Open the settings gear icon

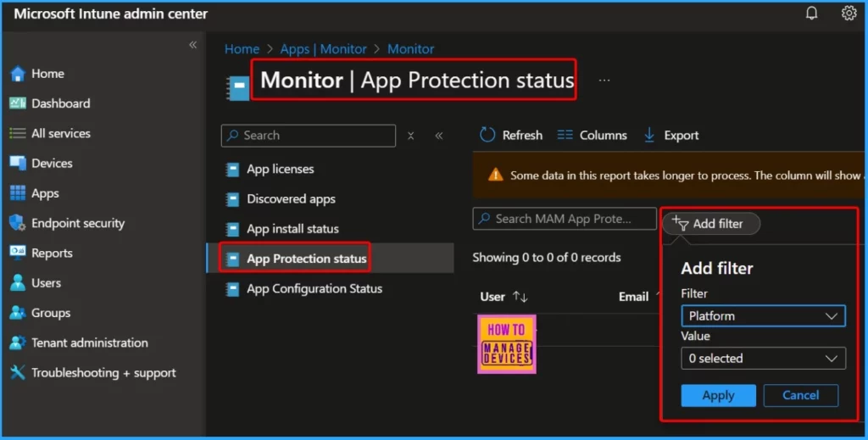(x=849, y=13)
